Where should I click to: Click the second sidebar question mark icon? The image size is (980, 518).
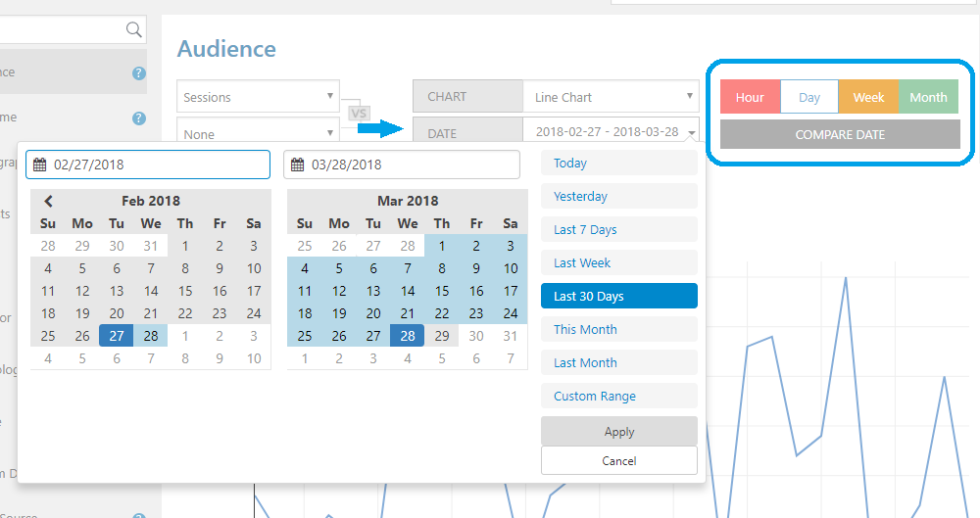139,118
